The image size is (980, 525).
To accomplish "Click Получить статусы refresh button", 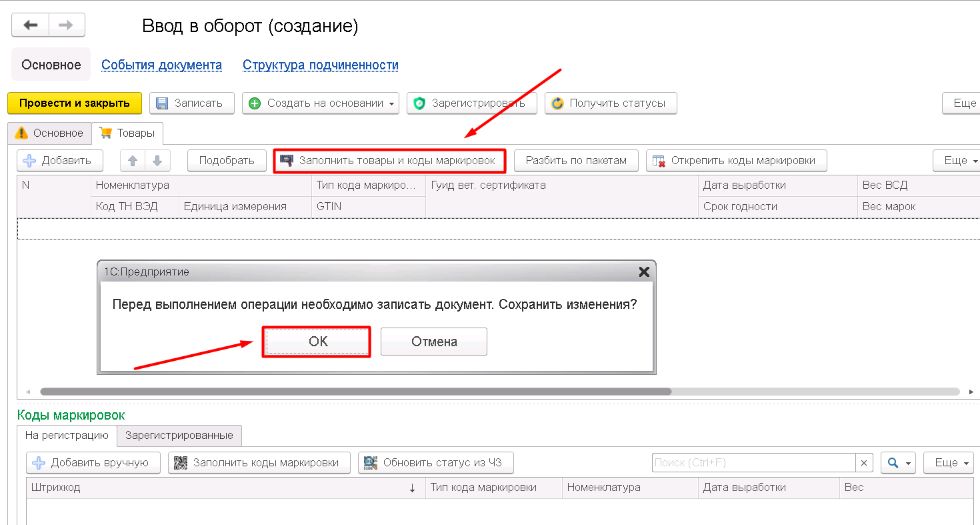I will coord(610,103).
